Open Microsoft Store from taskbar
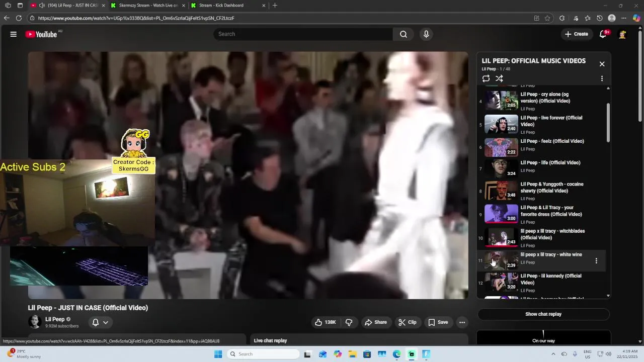This screenshot has width=644, height=362. click(367, 354)
